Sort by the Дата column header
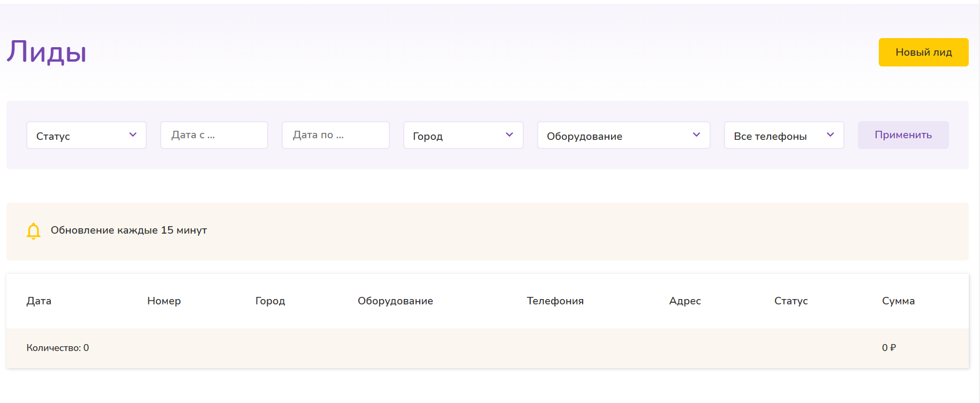 point(39,301)
